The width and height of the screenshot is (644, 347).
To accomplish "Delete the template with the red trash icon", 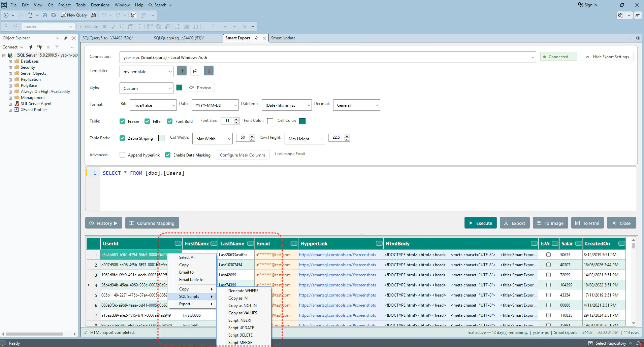I will 209,71.
